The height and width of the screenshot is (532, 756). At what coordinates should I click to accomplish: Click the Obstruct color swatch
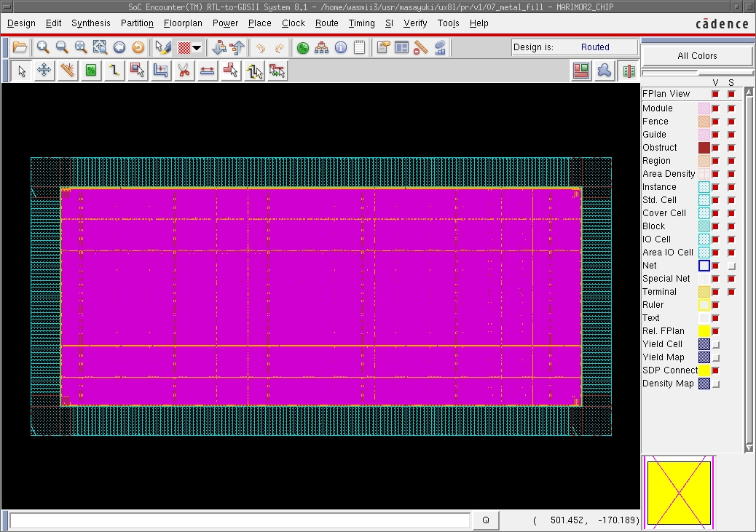click(x=704, y=148)
